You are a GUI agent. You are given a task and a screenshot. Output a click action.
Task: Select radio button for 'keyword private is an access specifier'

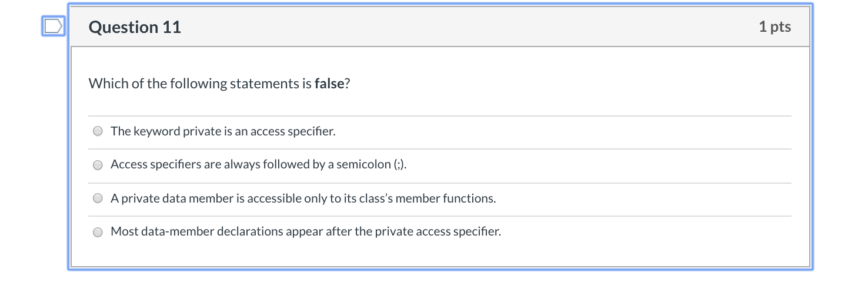coord(98,131)
